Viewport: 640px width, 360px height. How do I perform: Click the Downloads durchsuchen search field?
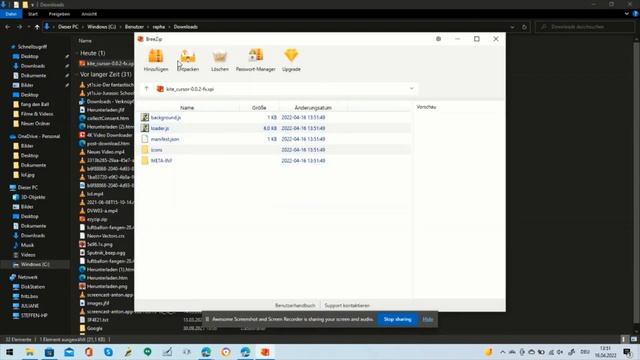(x=585, y=27)
